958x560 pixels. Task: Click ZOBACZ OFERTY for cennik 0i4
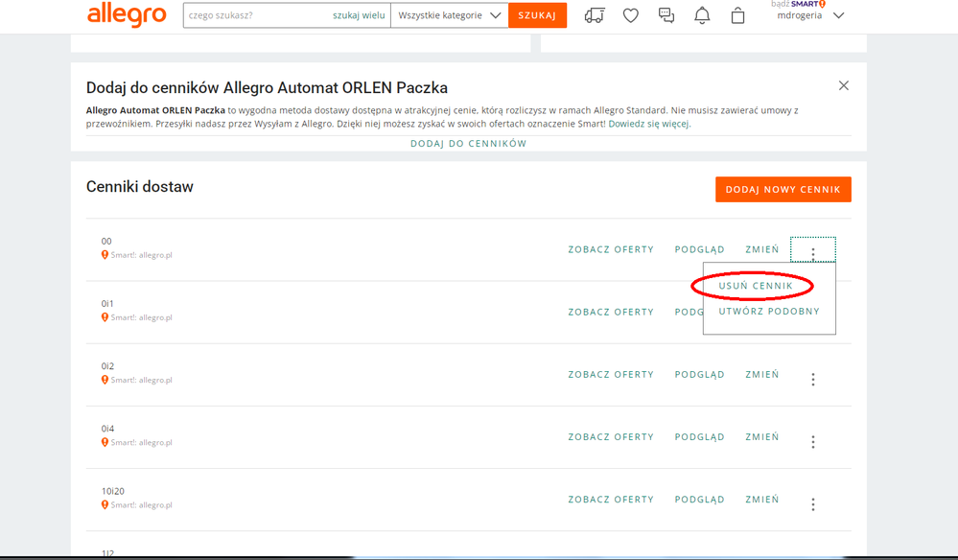click(611, 437)
